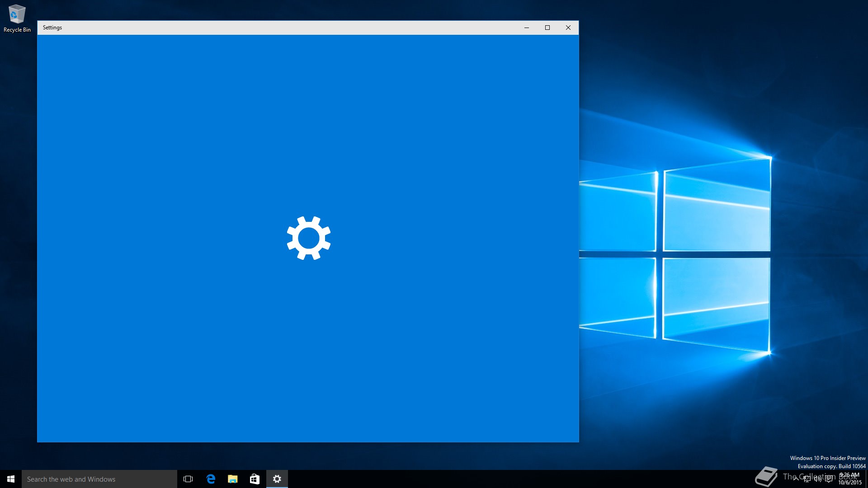Screen dimensions: 868x488
Task: Open Task View from the taskbar
Action: point(188,479)
